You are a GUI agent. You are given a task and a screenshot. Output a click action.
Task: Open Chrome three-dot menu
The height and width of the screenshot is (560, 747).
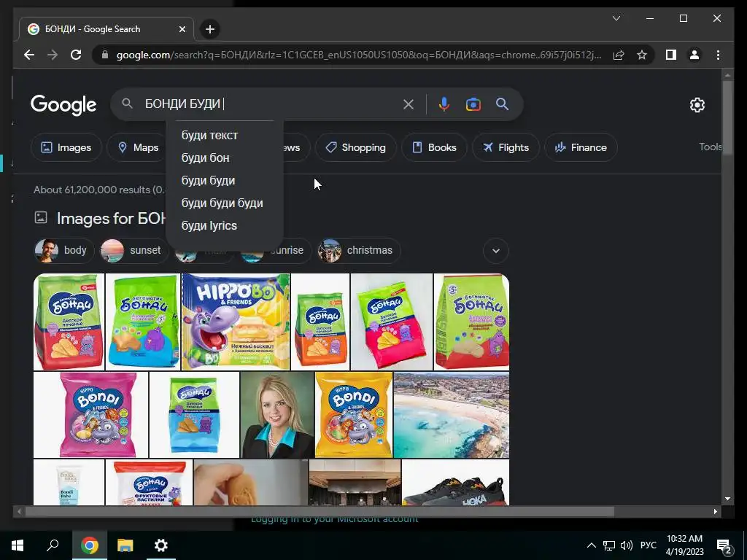(x=718, y=55)
